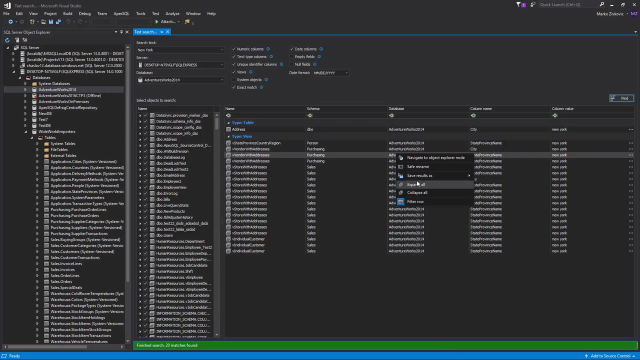The image size is (640, 360).
Task: Enable the Empty fields checkbox
Action: pos(292,57)
